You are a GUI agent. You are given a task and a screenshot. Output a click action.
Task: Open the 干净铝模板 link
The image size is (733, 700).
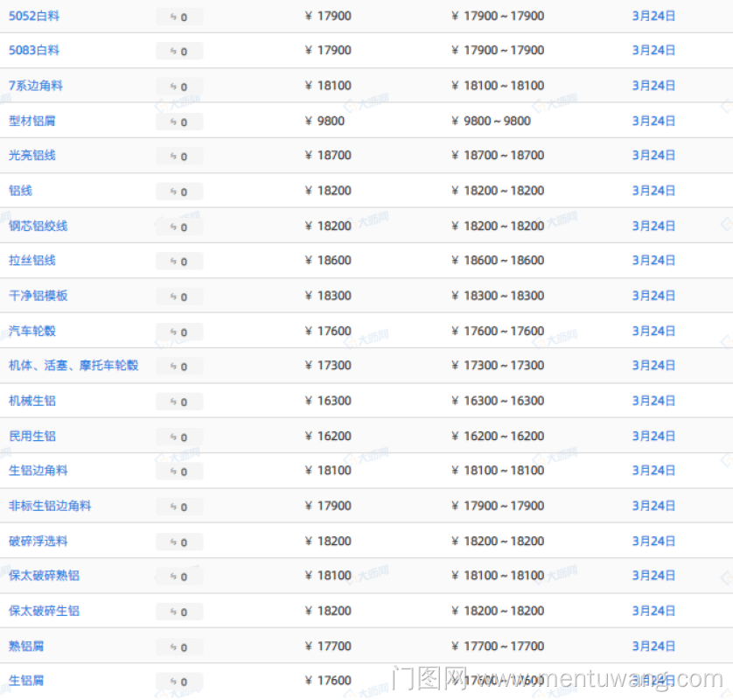38,296
